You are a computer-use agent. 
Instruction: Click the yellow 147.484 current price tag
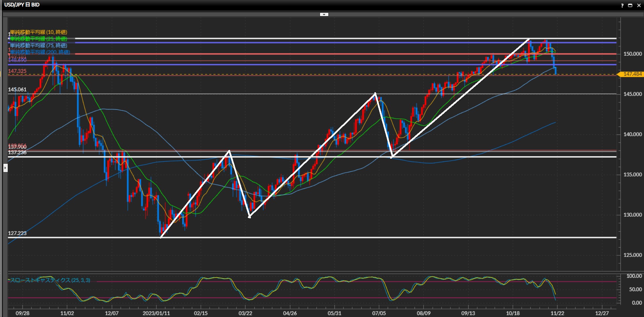(x=632, y=74)
